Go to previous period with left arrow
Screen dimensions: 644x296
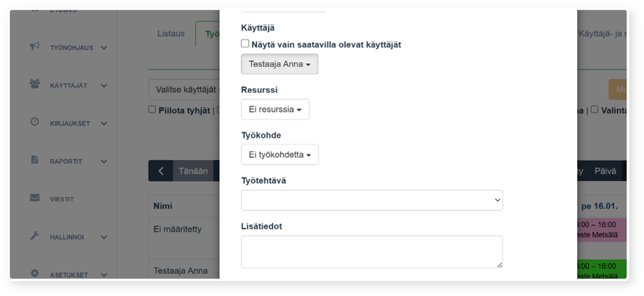coord(160,171)
